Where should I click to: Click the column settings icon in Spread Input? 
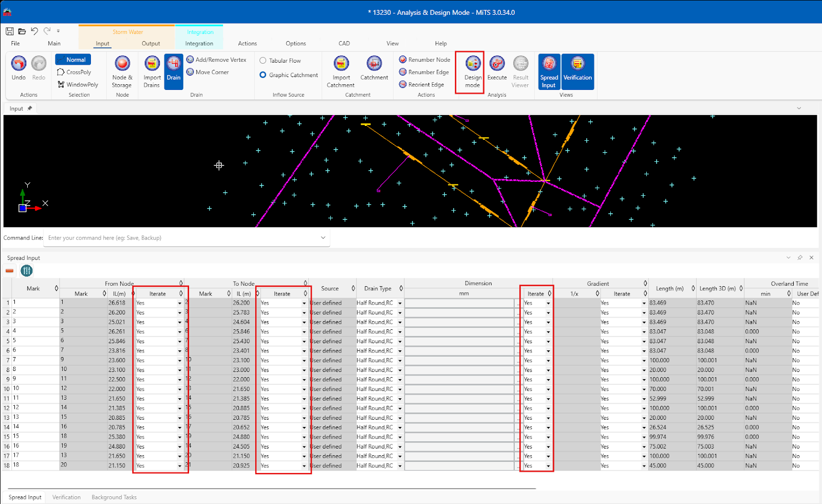point(27,270)
